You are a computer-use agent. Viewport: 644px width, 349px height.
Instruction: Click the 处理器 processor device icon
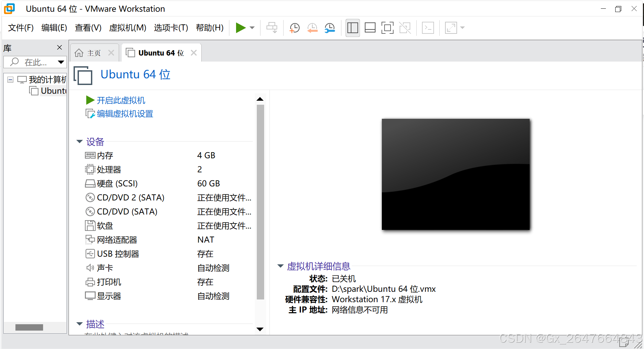pyautogui.click(x=90, y=170)
